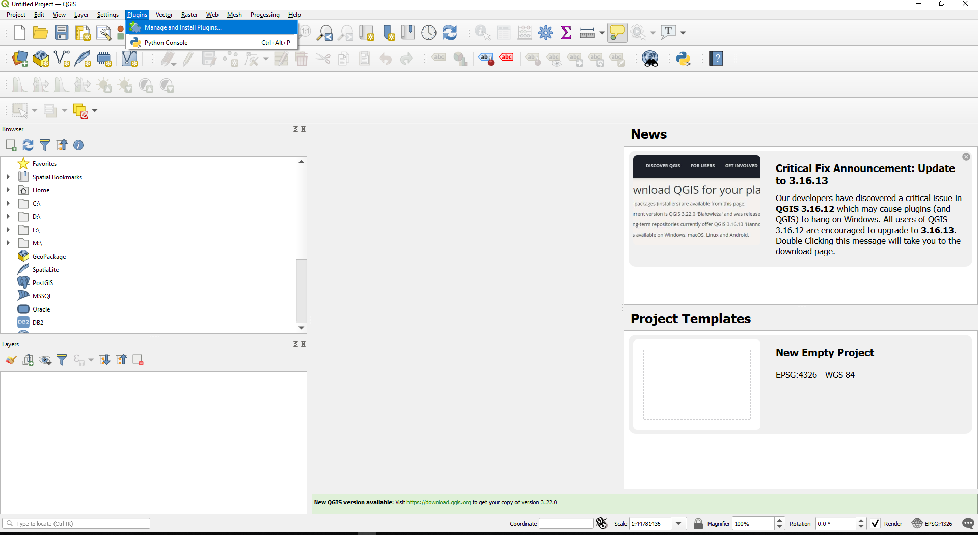The image size is (980, 538).
Task: Open the Scale dropdown
Action: coord(678,524)
